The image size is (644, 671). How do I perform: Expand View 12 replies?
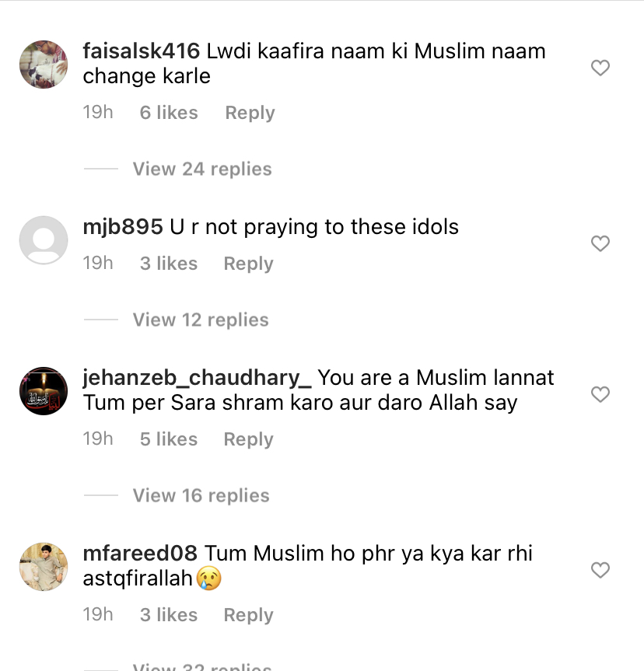pos(201,320)
